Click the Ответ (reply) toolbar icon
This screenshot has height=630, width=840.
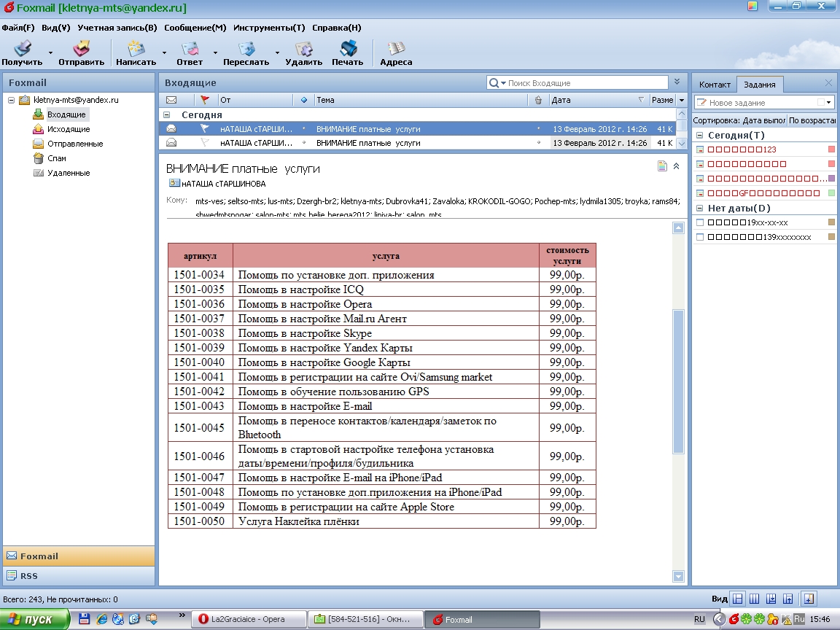point(190,48)
